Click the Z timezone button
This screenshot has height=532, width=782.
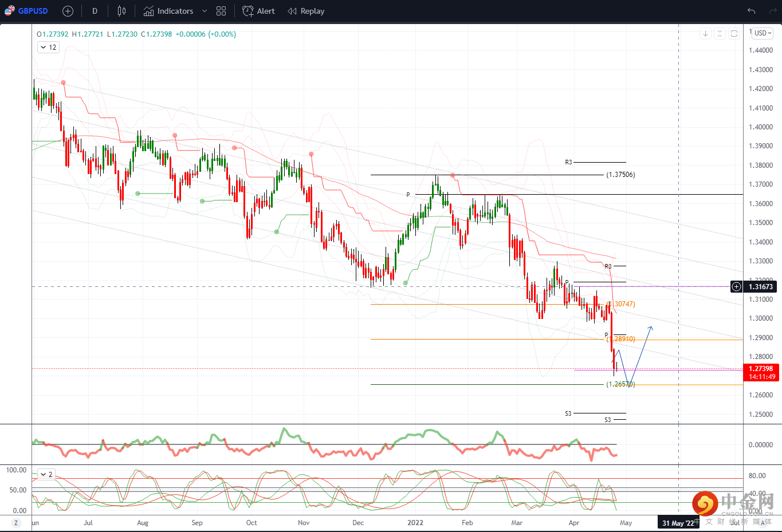[x=16, y=523]
